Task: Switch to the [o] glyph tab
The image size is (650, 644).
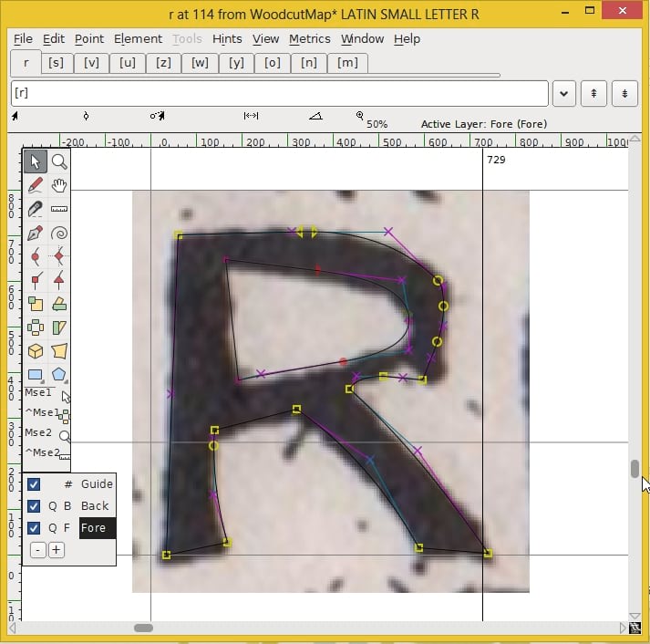Action: coord(273,63)
